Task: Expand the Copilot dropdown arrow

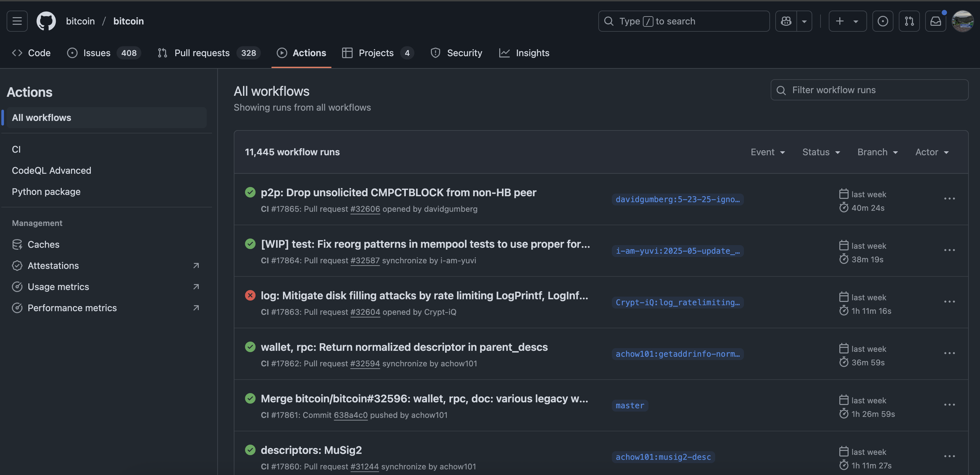Action: [x=804, y=21]
